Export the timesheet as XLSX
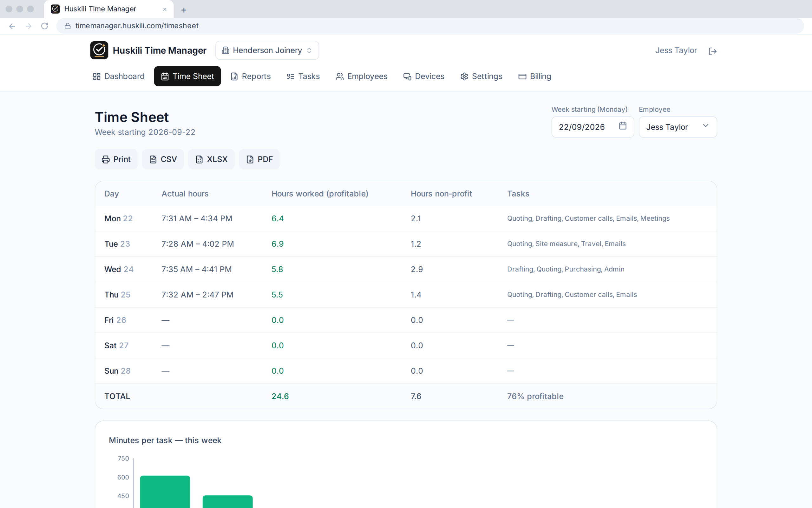 pos(211,159)
